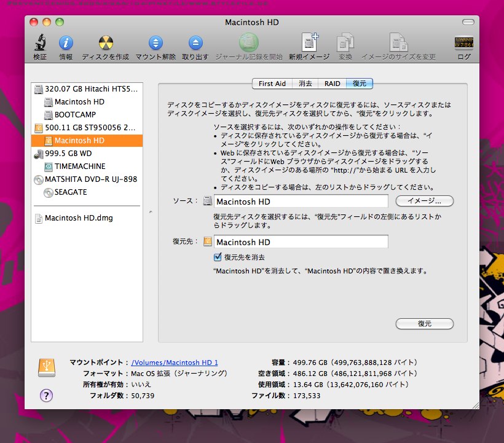Click the 所有権が有効 value いいえ
The height and width of the screenshot is (443, 504).
tap(141, 384)
